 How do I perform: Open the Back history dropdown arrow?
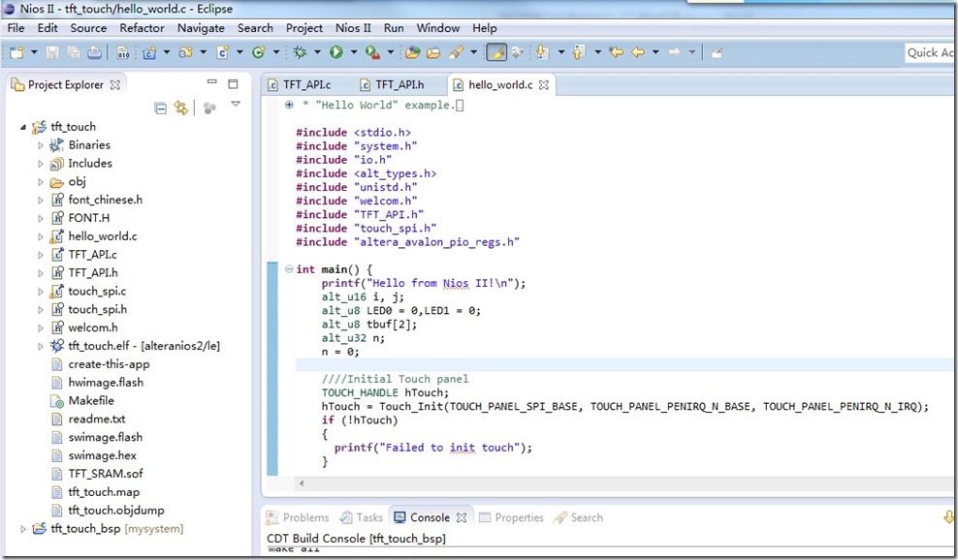tap(655, 52)
